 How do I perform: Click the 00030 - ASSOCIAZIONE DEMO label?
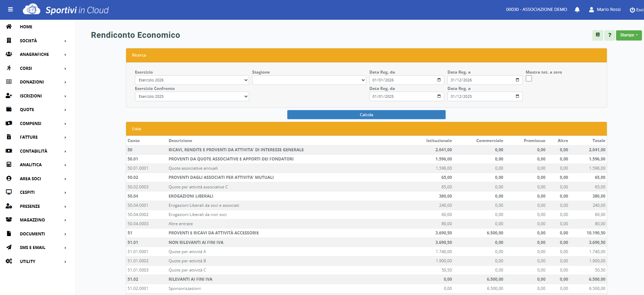(x=537, y=10)
